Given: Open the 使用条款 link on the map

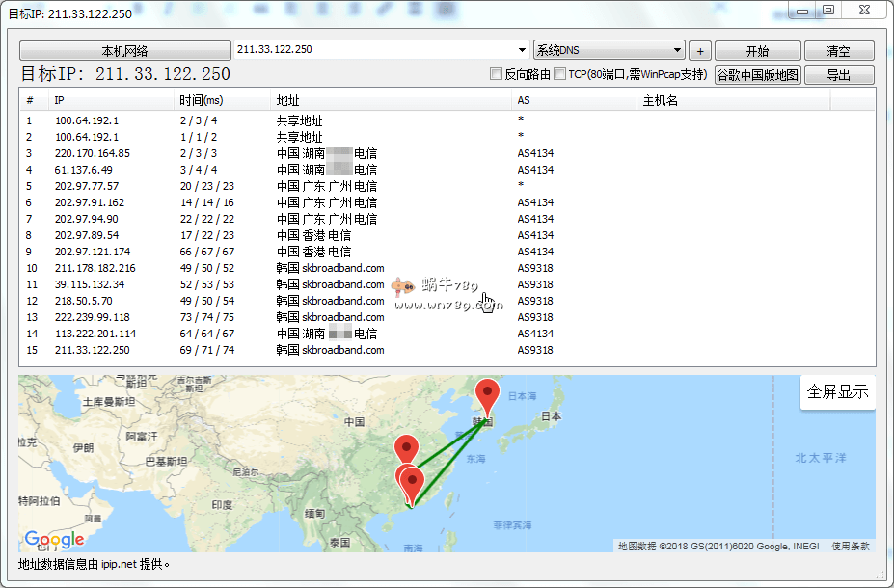Looking at the screenshot, I should (x=851, y=546).
